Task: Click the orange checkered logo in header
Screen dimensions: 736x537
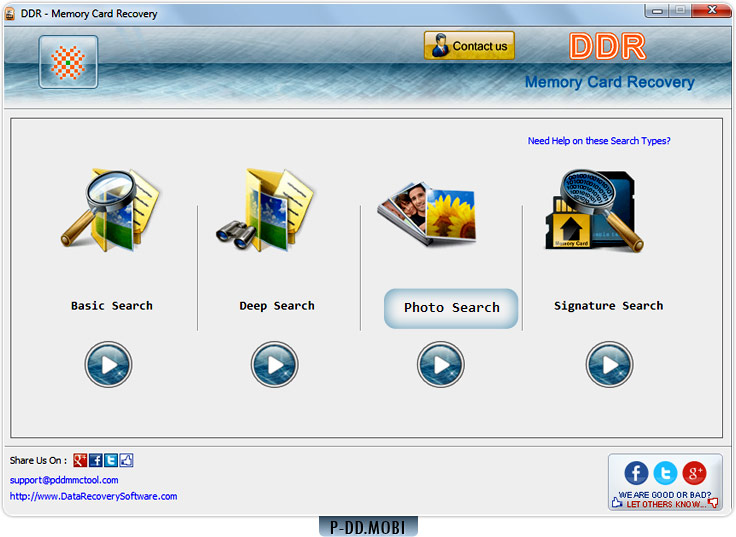Action: click(69, 62)
